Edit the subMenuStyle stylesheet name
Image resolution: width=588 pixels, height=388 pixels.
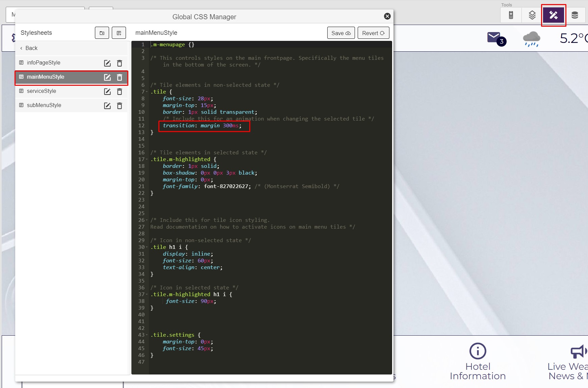[107, 106]
